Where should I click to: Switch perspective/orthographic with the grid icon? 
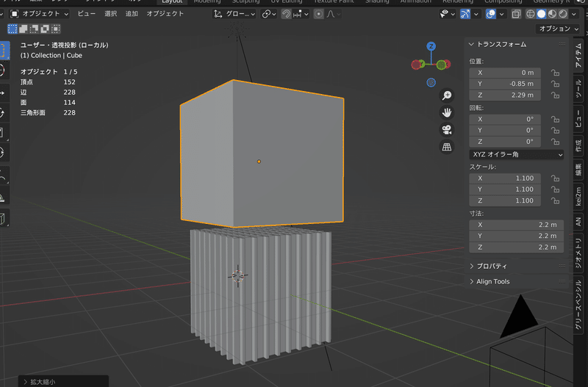(x=447, y=147)
